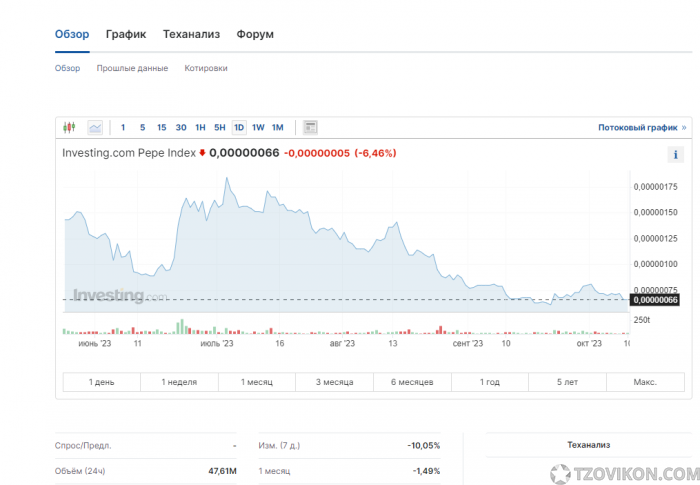
Task: Click the Investing.com Pepe Index title
Action: point(129,153)
